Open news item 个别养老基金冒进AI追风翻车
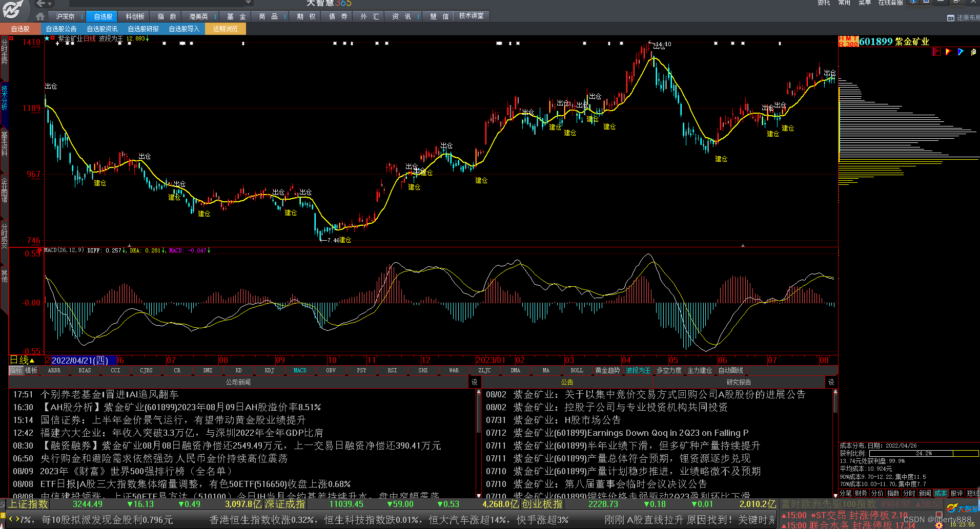The image size is (980, 529). (109, 394)
